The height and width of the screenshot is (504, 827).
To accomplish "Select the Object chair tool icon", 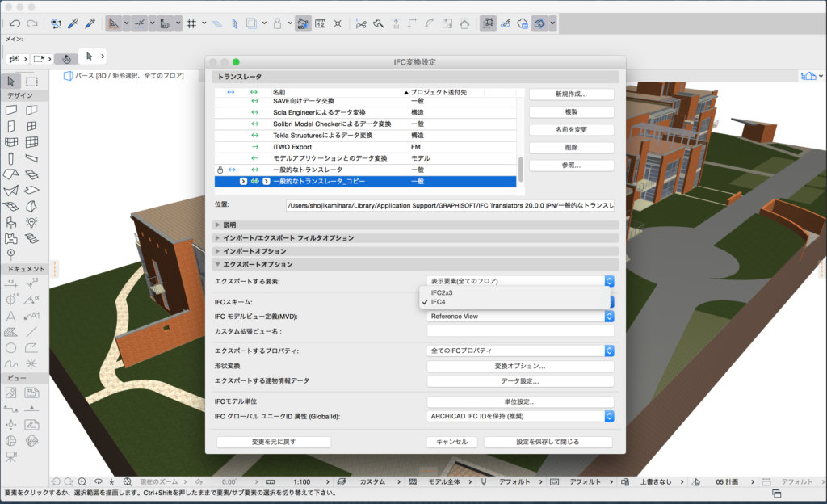I will [11, 222].
